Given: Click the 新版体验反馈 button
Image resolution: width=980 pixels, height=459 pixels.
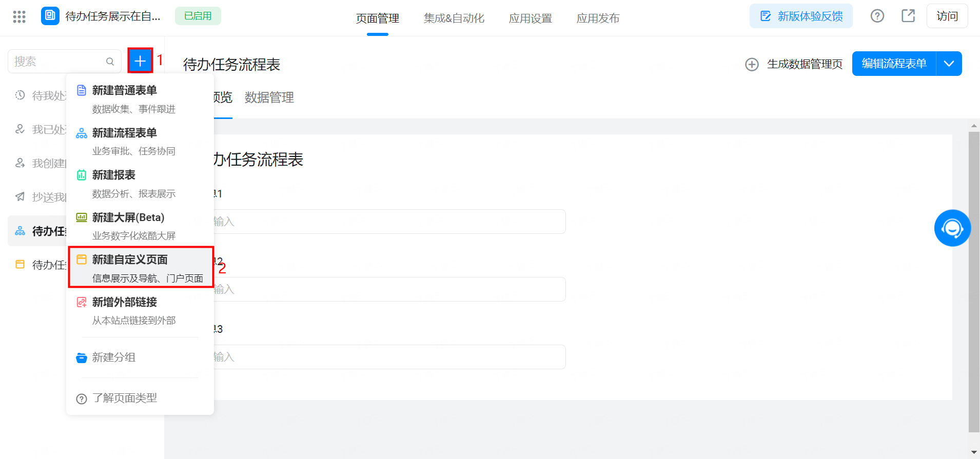Looking at the screenshot, I should pyautogui.click(x=801, y=16).
